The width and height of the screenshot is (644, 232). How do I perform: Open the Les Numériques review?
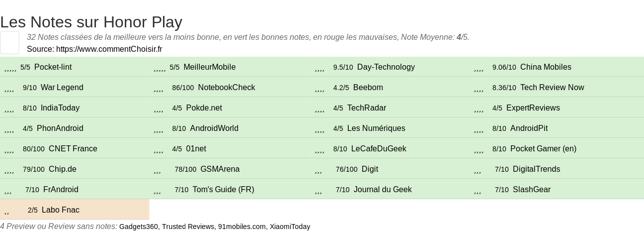376,128
